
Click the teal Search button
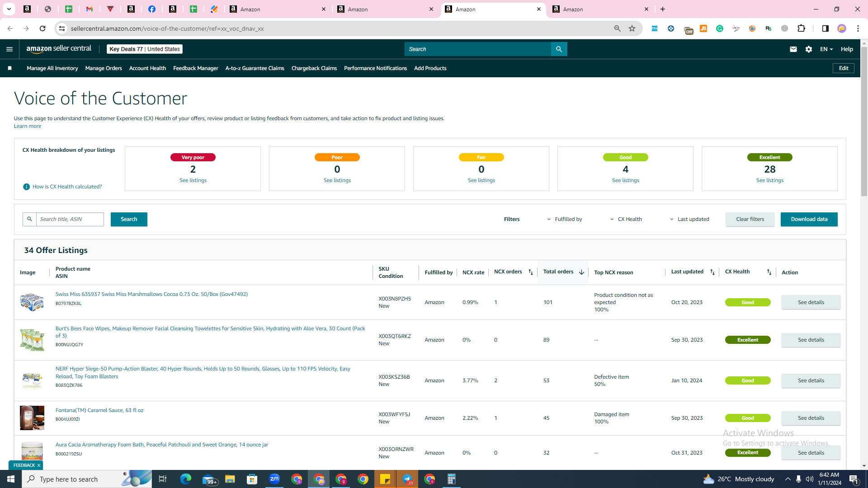(129, 219)
